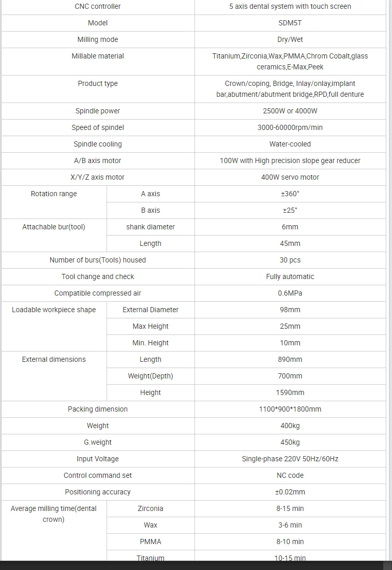
Task: Click the shank diameter sub-label
Action: click(150, 227)
